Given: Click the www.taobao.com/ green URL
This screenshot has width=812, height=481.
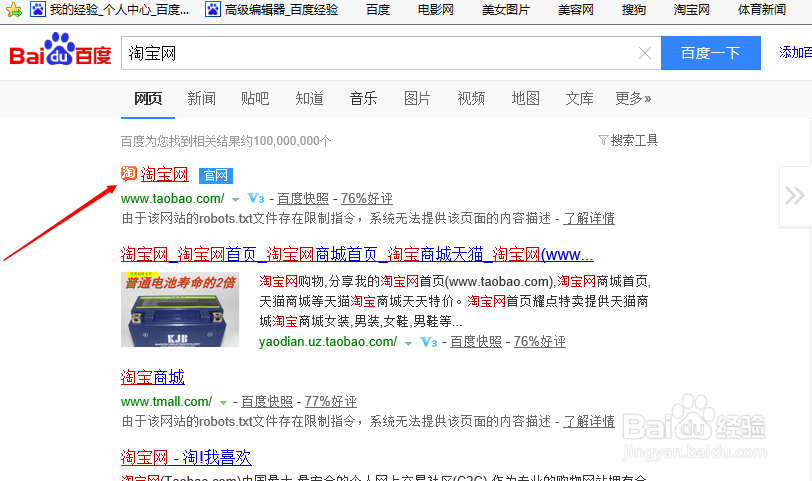Looking at the screenshot, I should tap(172, 198).
